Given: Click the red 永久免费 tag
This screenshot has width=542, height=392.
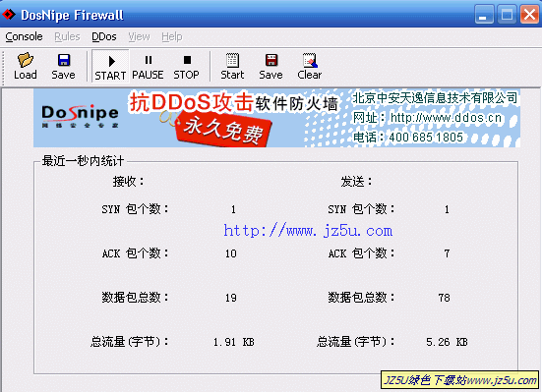Looking at the screenshot, I should tap(223, 131).
